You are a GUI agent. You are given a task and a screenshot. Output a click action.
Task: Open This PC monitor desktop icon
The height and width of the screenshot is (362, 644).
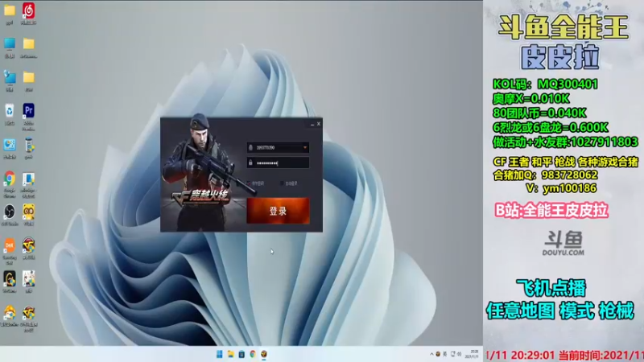(x=10, y=43)
